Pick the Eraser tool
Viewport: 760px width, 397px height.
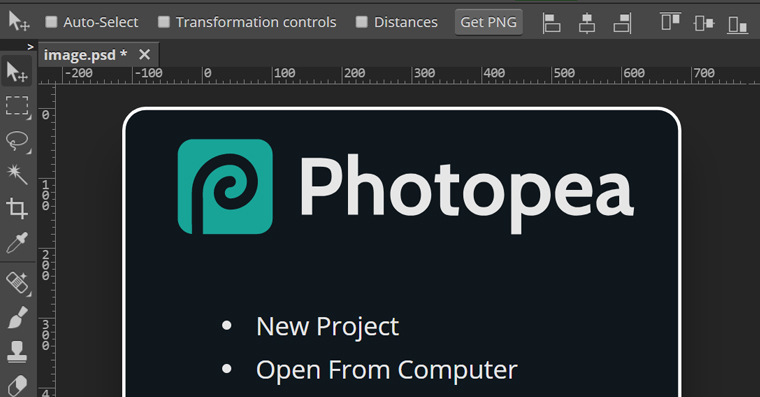17,385
